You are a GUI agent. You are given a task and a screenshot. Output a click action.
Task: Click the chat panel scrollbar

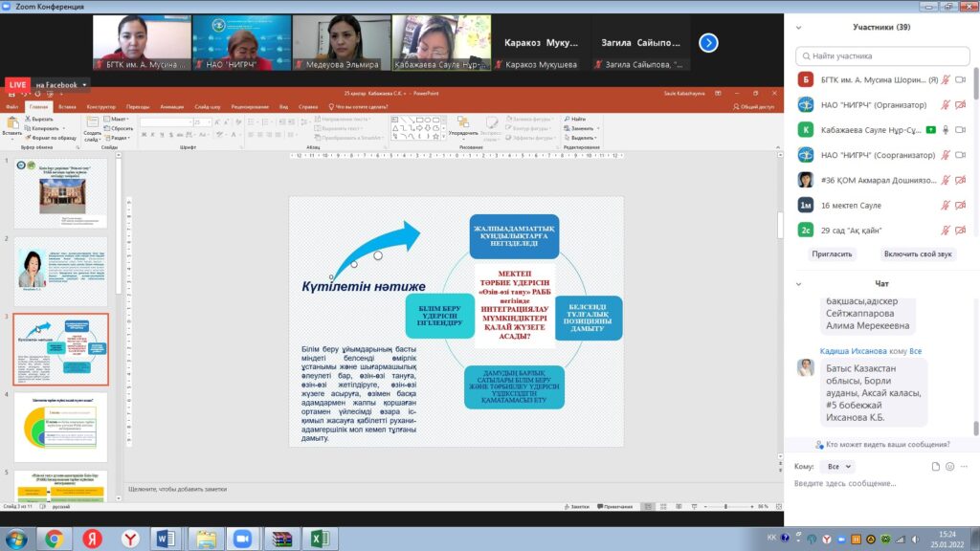tap(975, 428)
